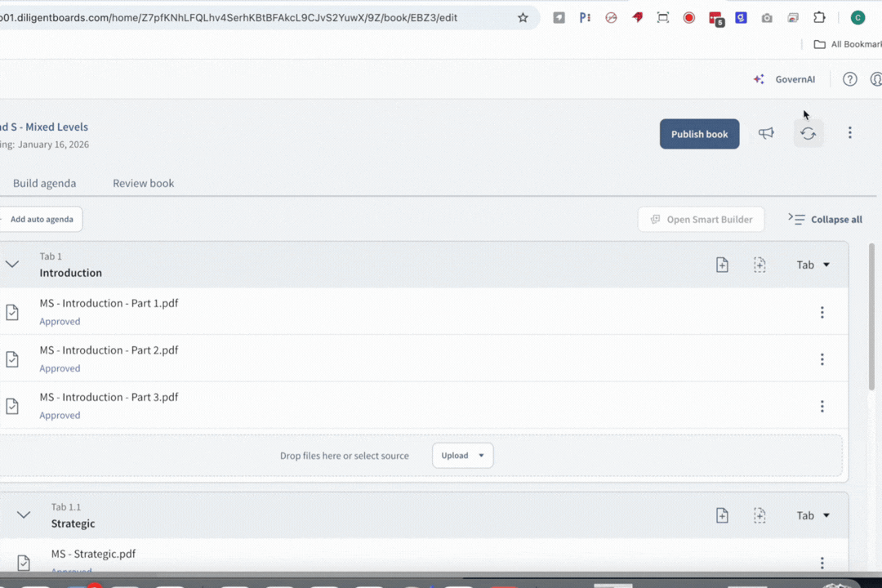Open All Bookmarks in the browser
This screenshot has width=882, height=588.
point(846,44)
